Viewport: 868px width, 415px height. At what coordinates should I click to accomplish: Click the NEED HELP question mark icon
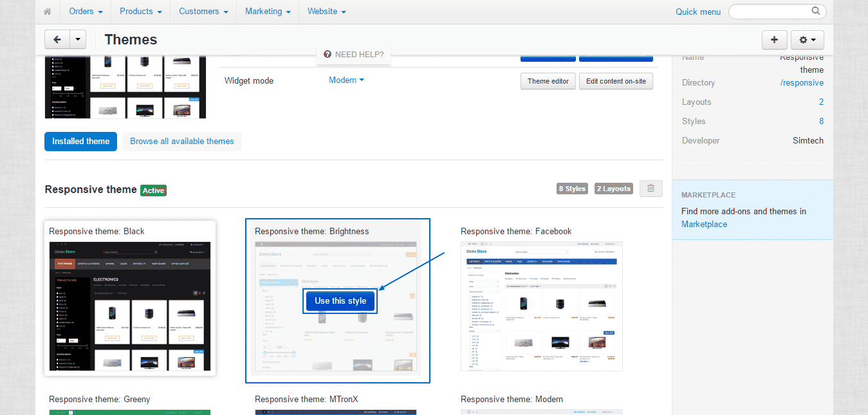tap(328, 55)
